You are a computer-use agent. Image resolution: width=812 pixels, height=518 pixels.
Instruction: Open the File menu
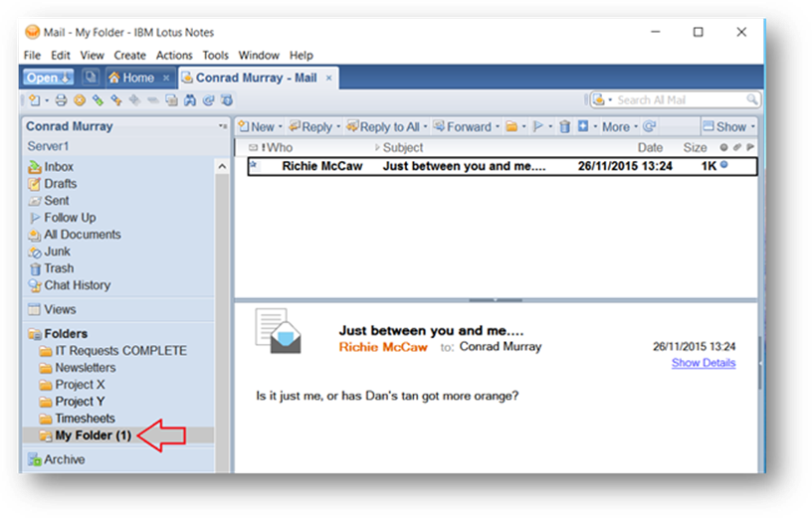point(32,56)
